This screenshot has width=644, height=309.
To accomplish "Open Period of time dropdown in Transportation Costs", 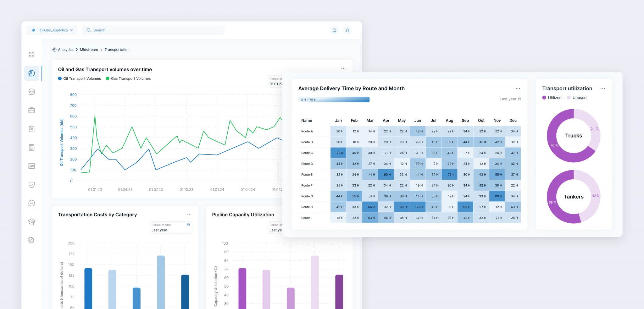I will tap(170, 228).
